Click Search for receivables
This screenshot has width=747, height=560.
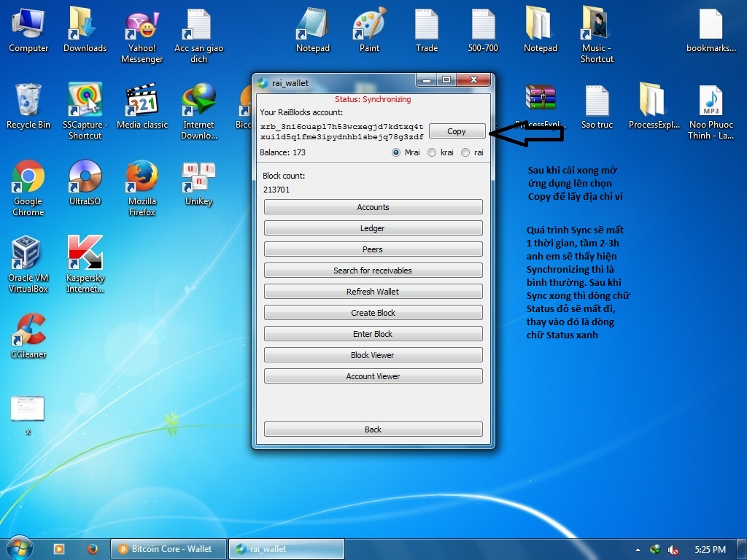click(x=373, y=271)
